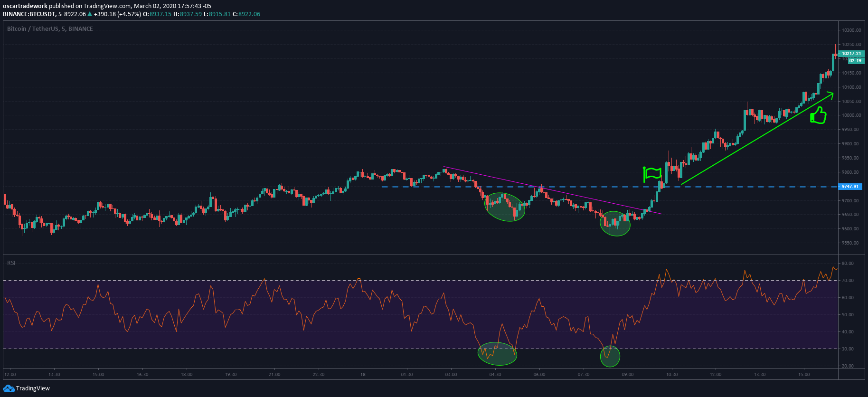868x397 pixels.
Task: Select the wide green ellipse on RSI
Action: pos(497,354)
